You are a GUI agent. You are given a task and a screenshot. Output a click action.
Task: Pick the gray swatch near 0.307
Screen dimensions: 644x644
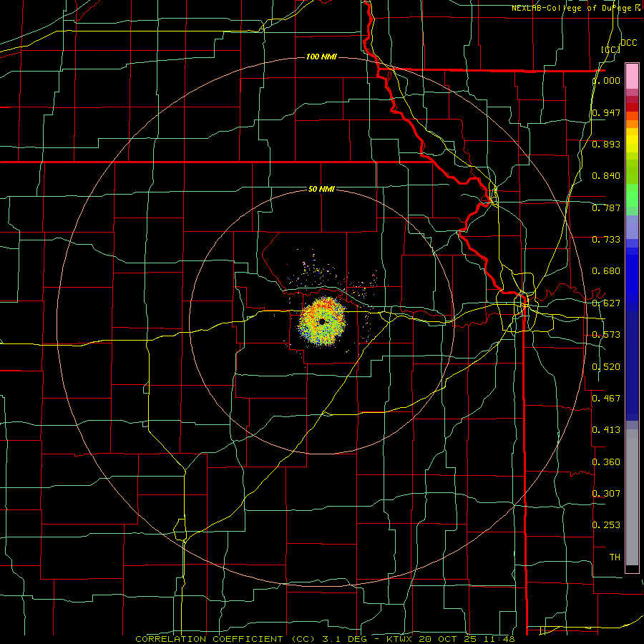(x=632, y=497)
